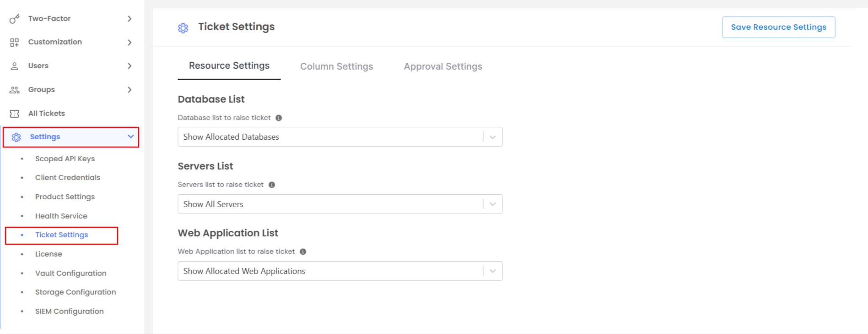Collapse the Settings section chevron

[x=131, y=137]
